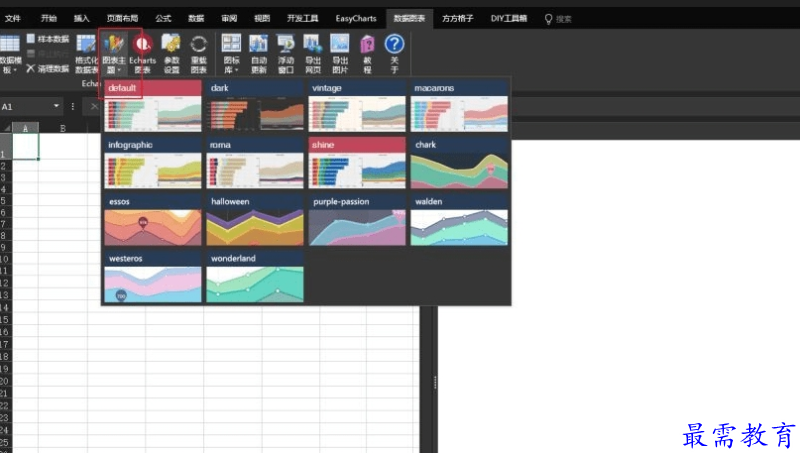Screen dimensions: 804x467
Task: Switch to the 数据 data tab
Action: (196, 18)
